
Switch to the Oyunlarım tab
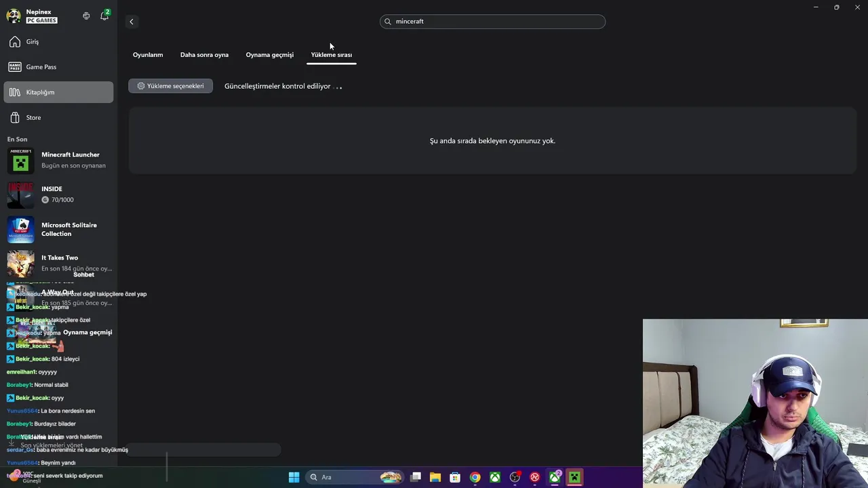(x=148, y=55)
